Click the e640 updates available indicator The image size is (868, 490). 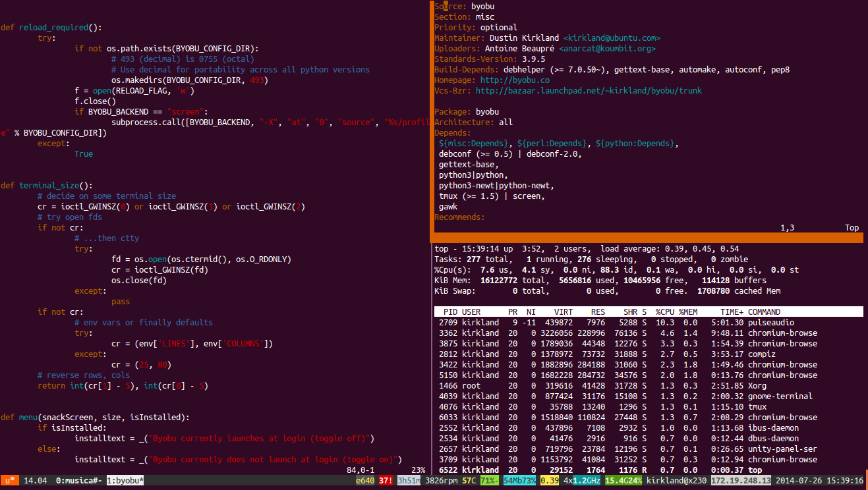[364, 480]
